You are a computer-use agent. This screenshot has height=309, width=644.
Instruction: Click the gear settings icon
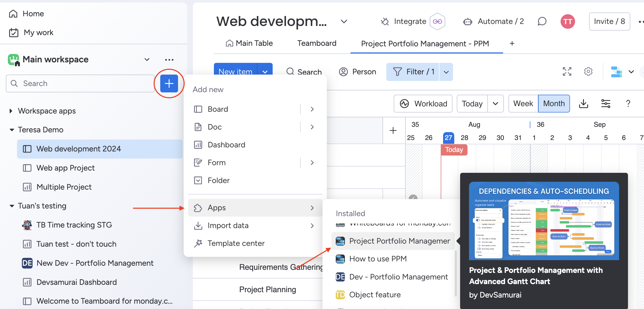588,71
